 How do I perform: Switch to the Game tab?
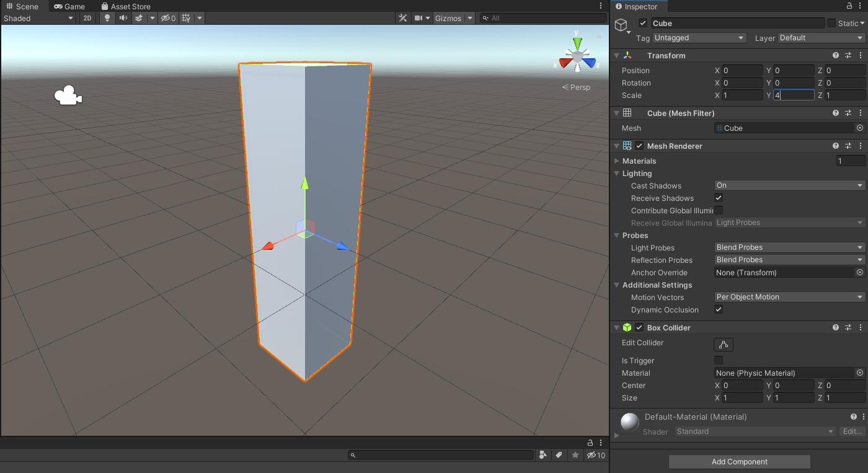[x=69, y=6]
